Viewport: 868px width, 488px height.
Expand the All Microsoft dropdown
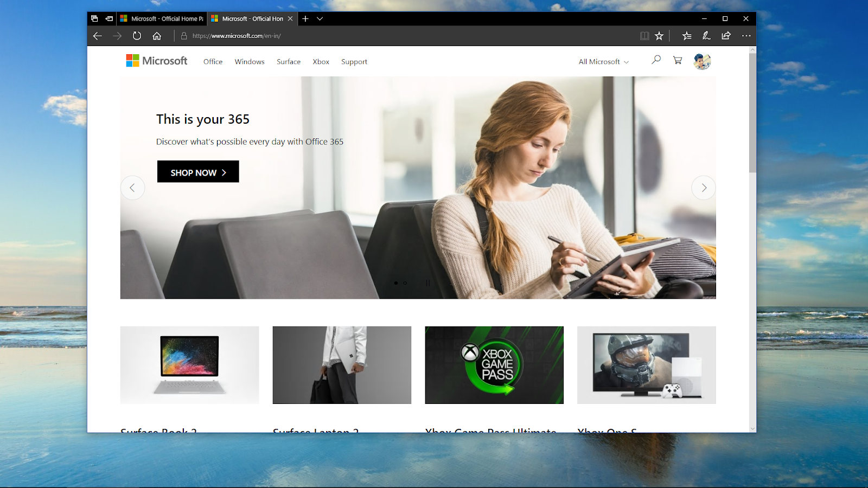pyautogui.click(x=604, y=62)
